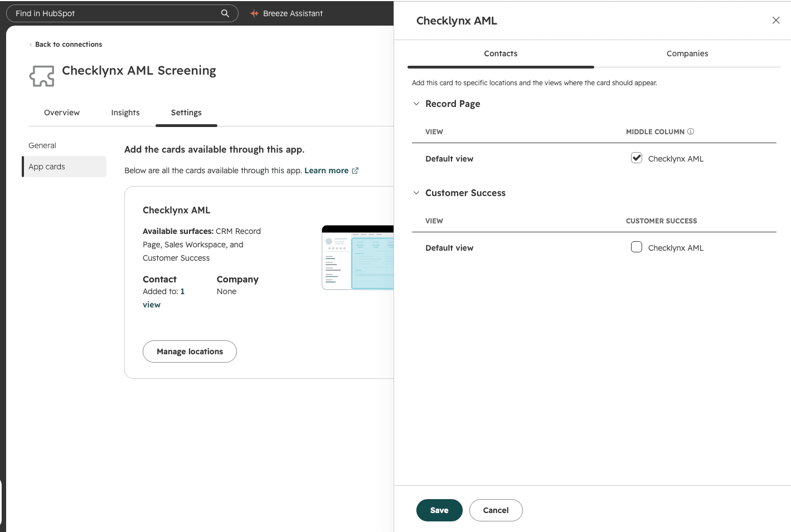Uncheck Checklynx AML for Record Page
Image resolution: width=791 pixels, height=532 pixels.
tap(637, 158)
